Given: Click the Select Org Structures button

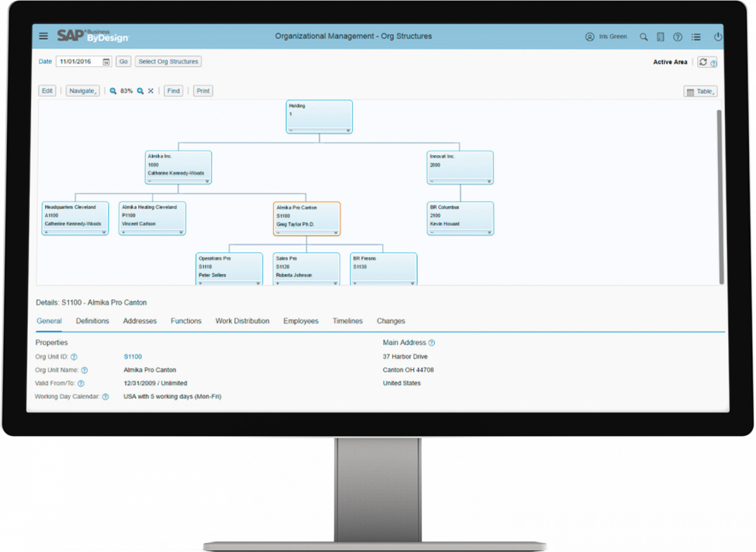Looking at the screenshot, I should tap(168, 61).
